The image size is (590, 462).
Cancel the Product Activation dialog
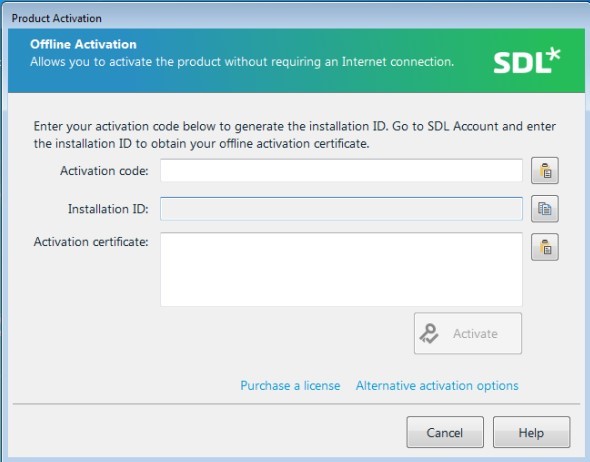tap(445, 432)
